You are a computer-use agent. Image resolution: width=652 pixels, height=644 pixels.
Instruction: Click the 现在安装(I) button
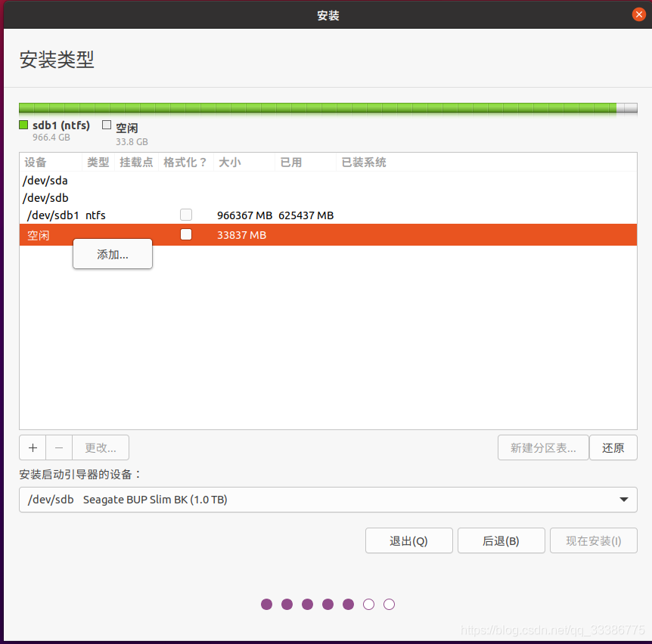tap(593, 540)
